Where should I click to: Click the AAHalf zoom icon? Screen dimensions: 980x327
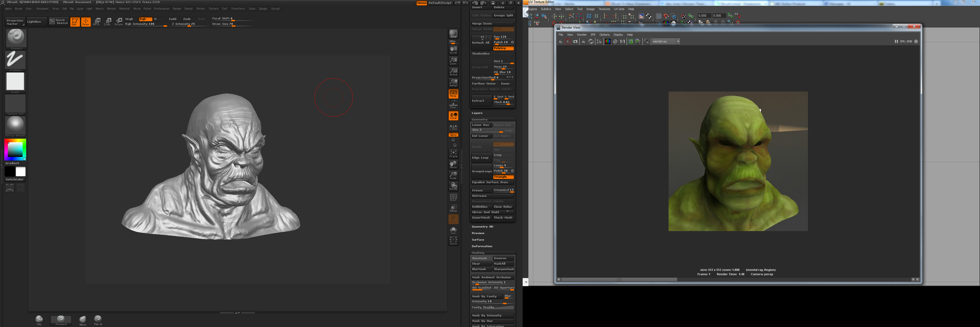(453, 83)
